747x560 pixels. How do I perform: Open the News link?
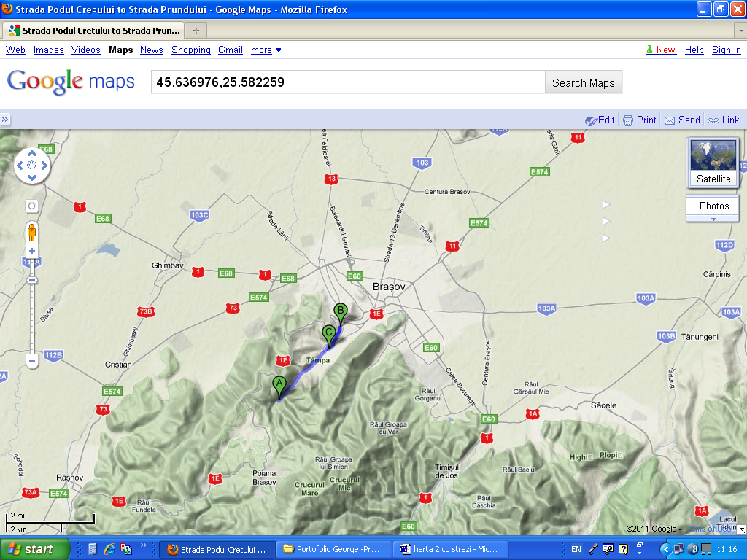click(x=152, y=50)
